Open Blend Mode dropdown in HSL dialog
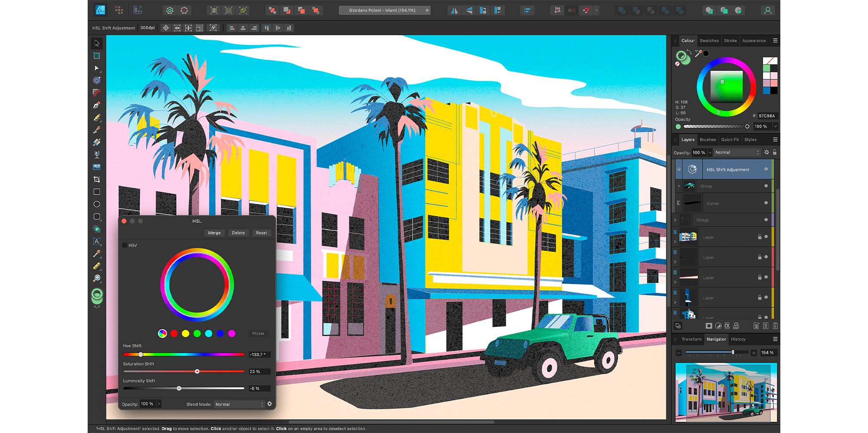The width and height of the screenshot is (868, 433). pyautogui.click(x=239, y=404)
